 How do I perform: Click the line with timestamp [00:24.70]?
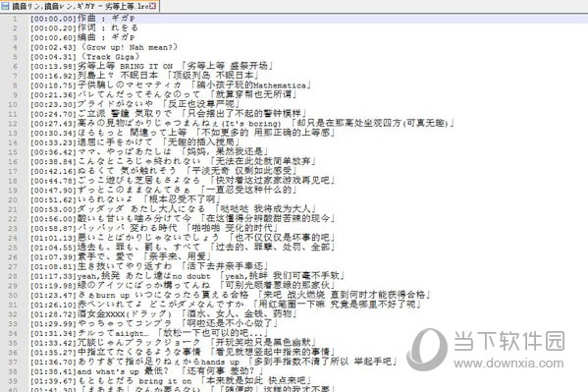(x=169, y=114)
